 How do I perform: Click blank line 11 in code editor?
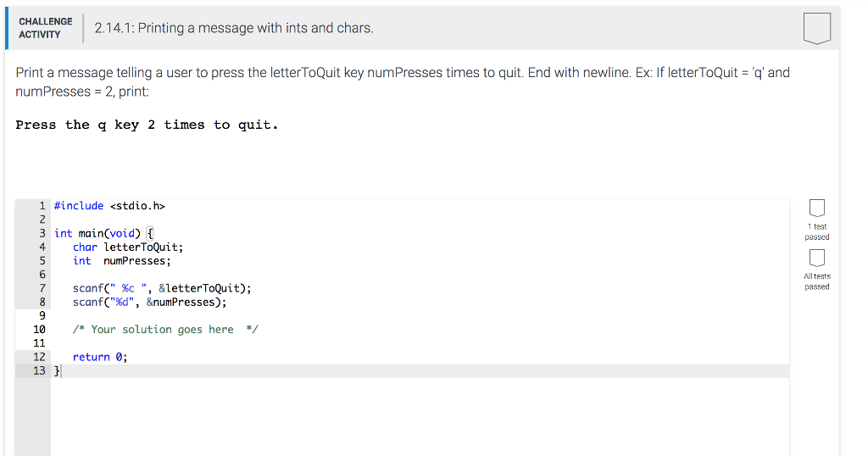click(x=420, y=343)
